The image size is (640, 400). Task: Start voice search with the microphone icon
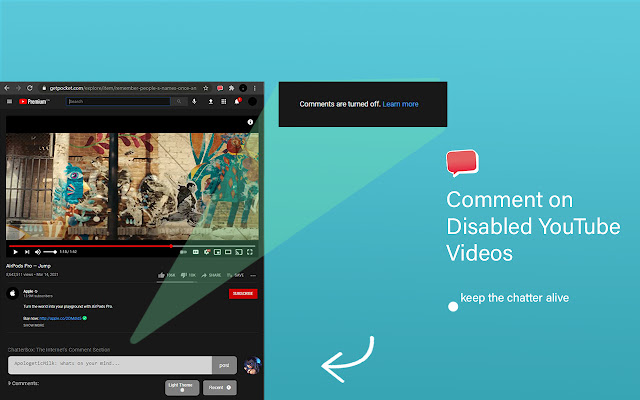tap(194, 102)
